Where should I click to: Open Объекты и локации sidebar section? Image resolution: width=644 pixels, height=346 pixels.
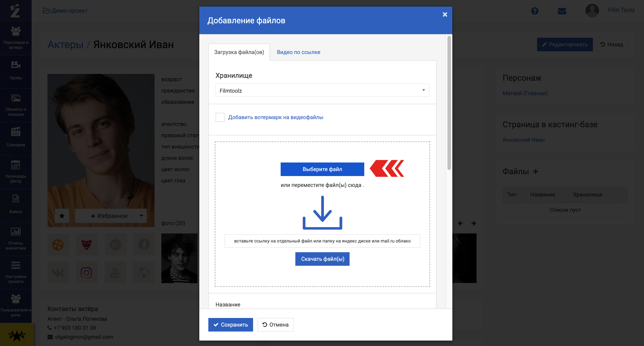[x=16, y=105]
